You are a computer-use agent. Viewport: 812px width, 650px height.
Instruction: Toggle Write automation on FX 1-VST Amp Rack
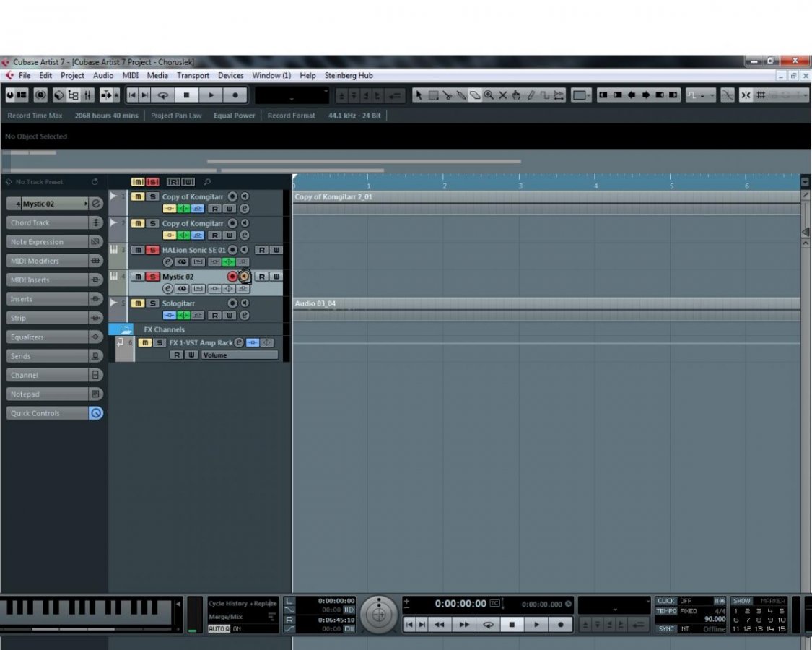click(191, 355)
